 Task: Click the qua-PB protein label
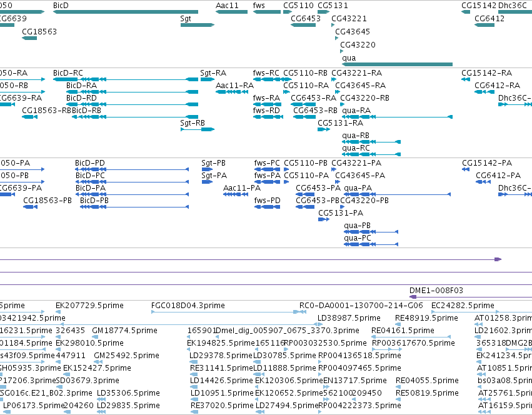[x=357, y=226]
